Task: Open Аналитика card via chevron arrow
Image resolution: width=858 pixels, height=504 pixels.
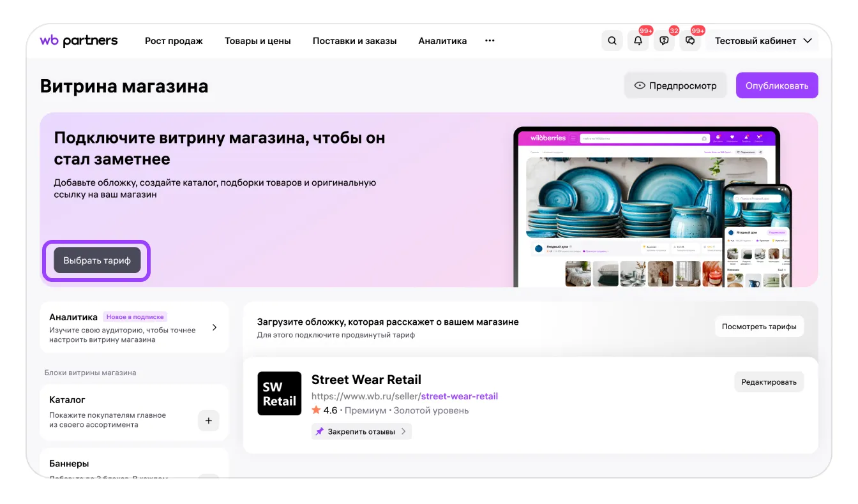Action: click(x=214, y=327)
